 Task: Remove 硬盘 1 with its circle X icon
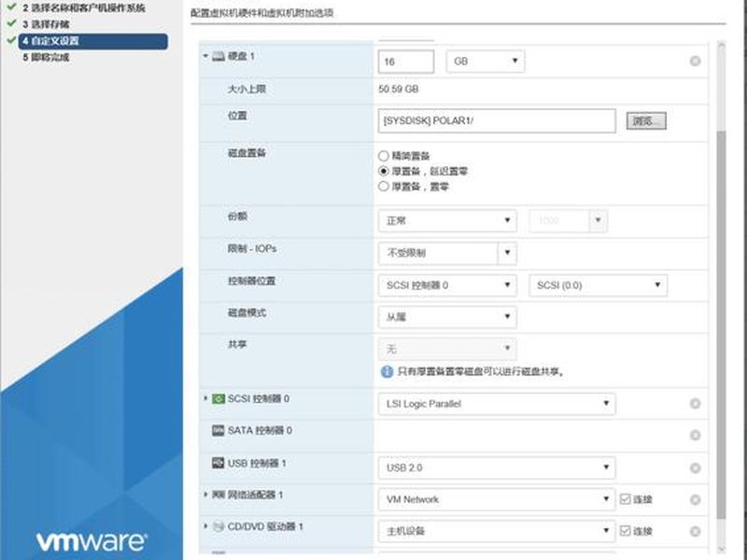click(695, 61)
